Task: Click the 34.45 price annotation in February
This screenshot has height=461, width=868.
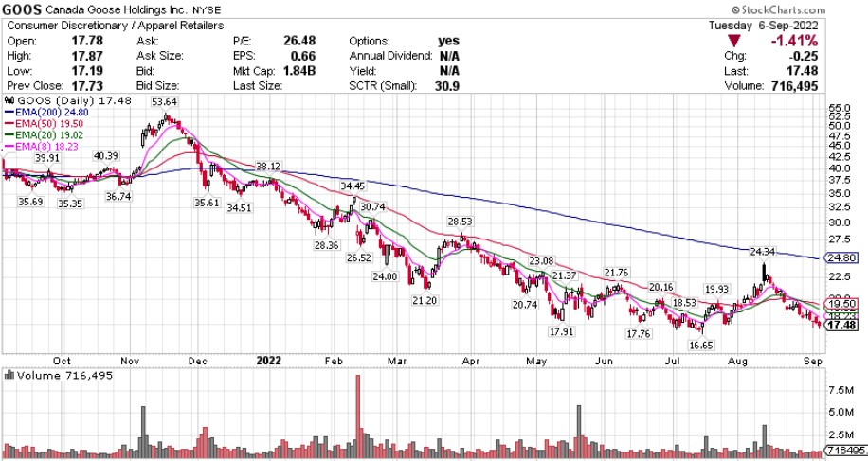Action: click(353, 186)
